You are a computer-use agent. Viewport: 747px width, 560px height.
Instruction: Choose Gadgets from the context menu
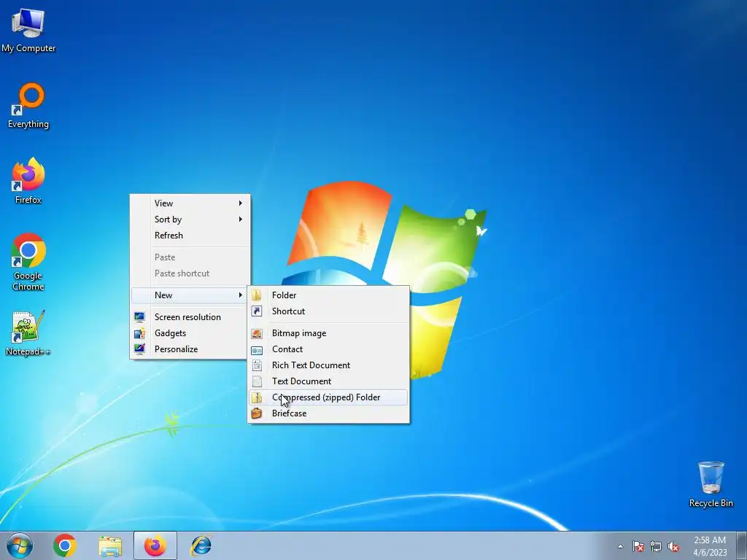190,333
